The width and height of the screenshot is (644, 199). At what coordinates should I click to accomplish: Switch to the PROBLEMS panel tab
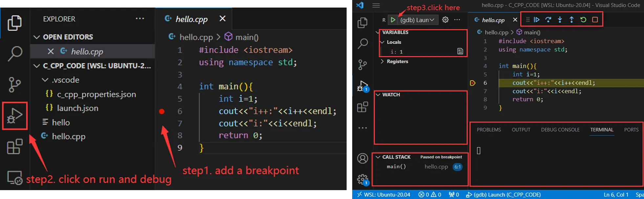pyautogui.click(x=489, y=130)
